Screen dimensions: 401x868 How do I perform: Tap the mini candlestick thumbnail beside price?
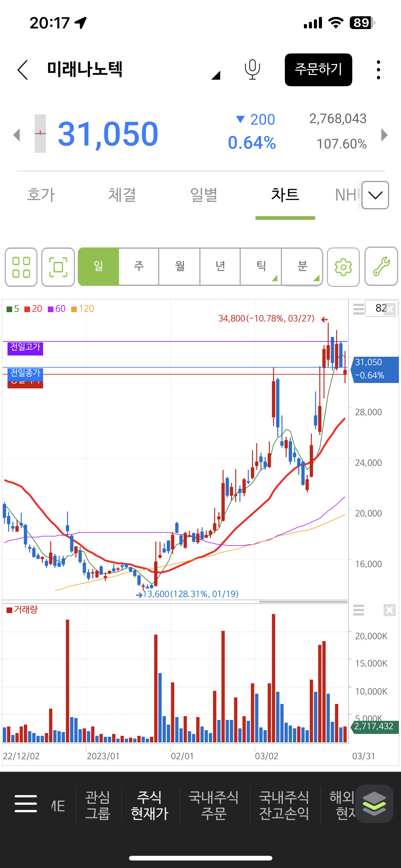tap(40, 133)
